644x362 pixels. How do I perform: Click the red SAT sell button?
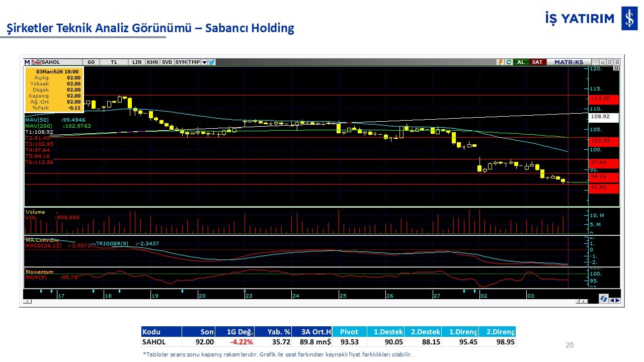point(537,62)
